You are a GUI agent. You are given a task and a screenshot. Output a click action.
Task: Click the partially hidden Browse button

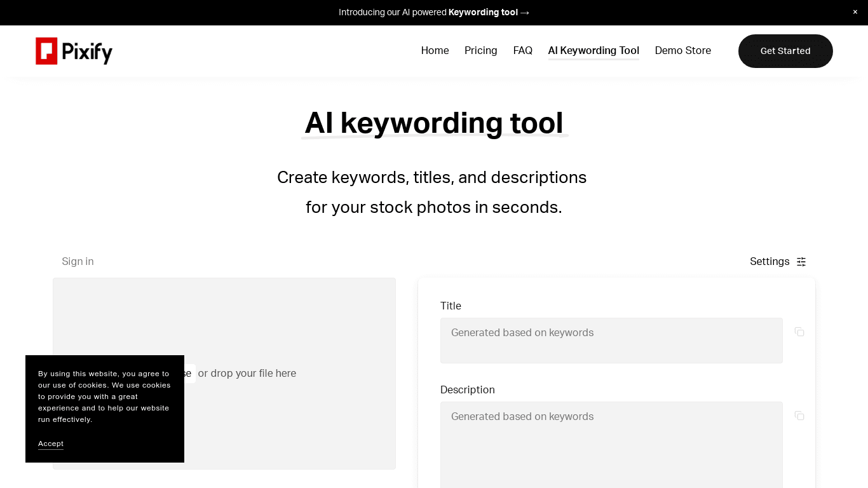pyautogui.click(x=189, y=374)
